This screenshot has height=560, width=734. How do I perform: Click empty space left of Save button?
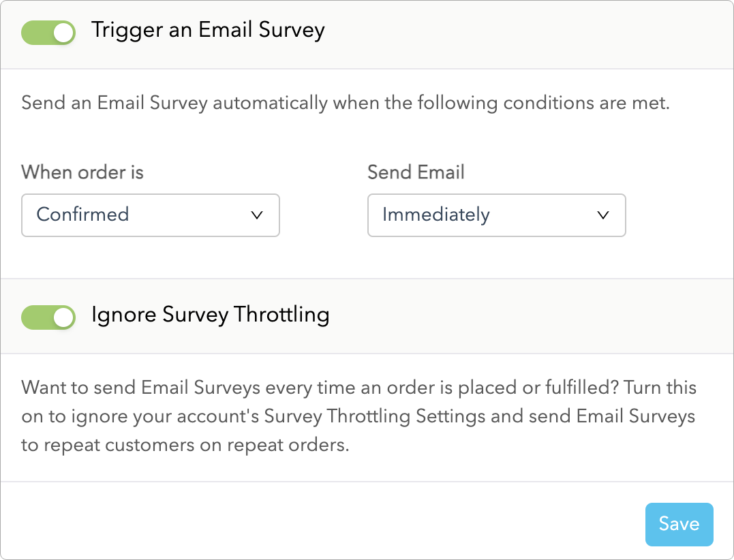pyautogui.click(x=341, y=523)
